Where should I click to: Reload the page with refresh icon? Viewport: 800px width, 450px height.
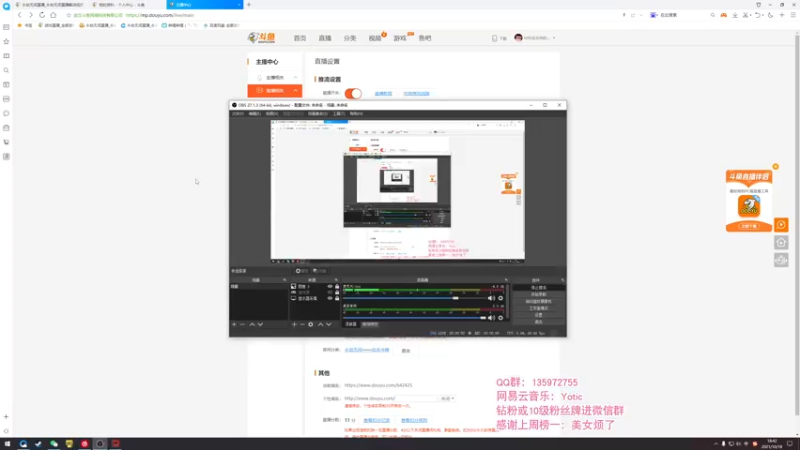click(x=42, y=15)
